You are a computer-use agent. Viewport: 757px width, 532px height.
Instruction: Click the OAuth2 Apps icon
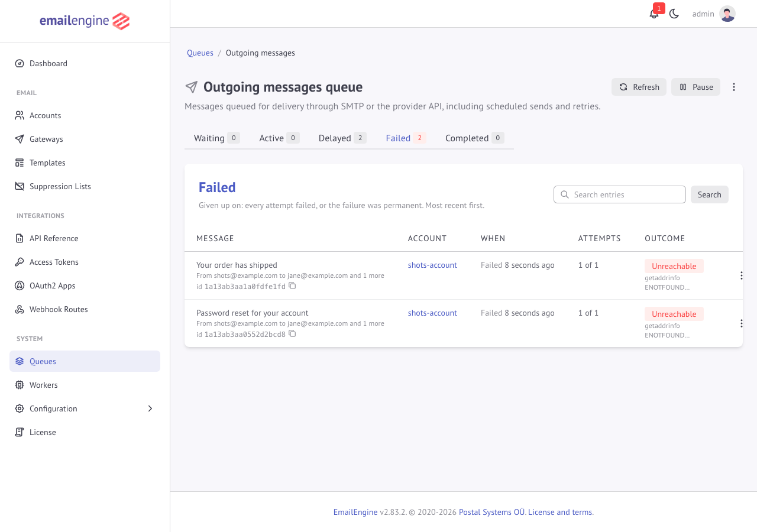[20, 286]
